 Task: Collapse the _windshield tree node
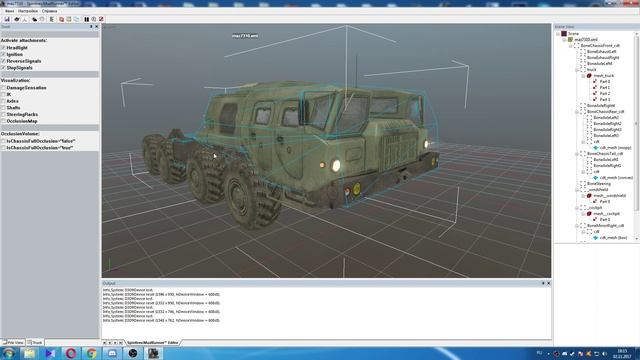click(577, 189)
